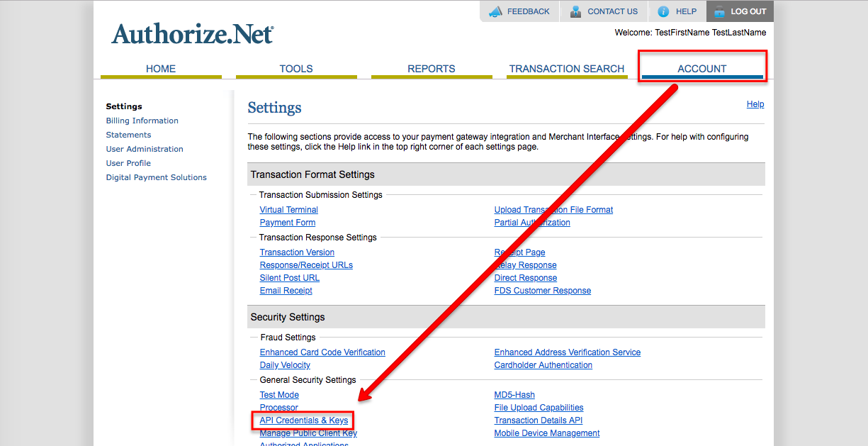Open the Silent Post URL link
868x446 pixels.
tap(290, 278)
